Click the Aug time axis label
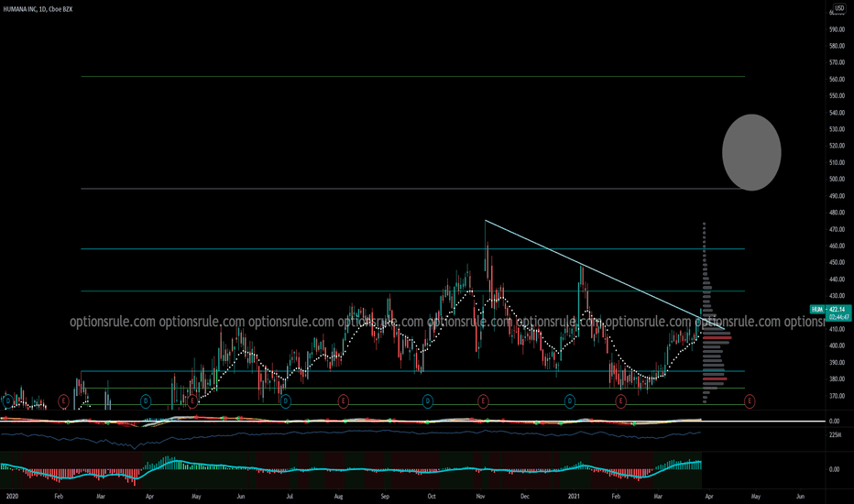The width and height of the screenshot is (854, 504). (x=338, y=497)
